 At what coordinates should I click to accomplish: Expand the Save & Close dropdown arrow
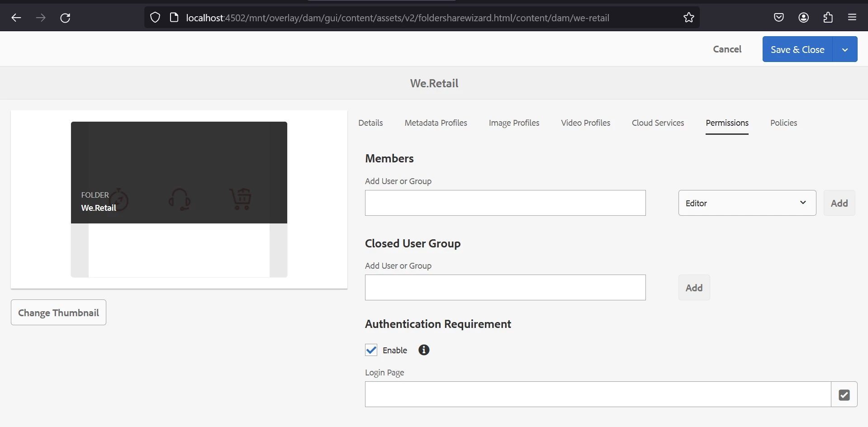pyautogui.click(x=845, y=49)
